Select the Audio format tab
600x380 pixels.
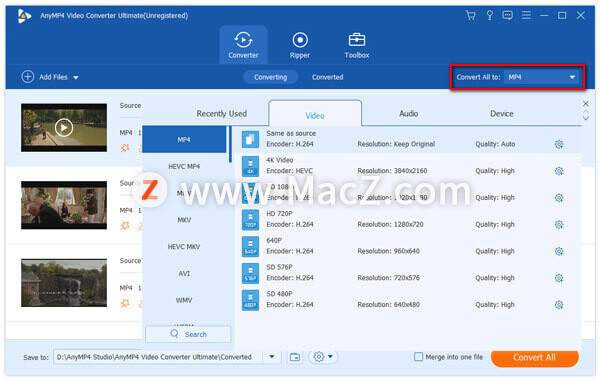tap(408, 114)
